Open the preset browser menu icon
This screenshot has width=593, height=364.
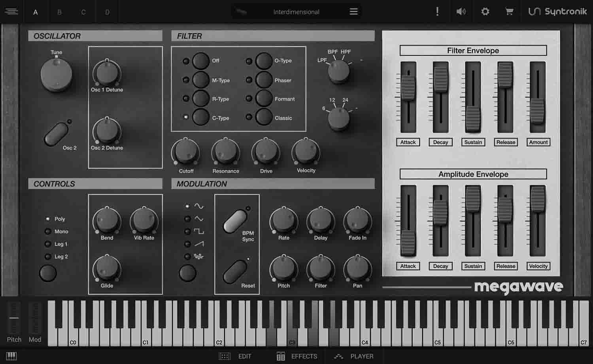(x=353, y=11)
